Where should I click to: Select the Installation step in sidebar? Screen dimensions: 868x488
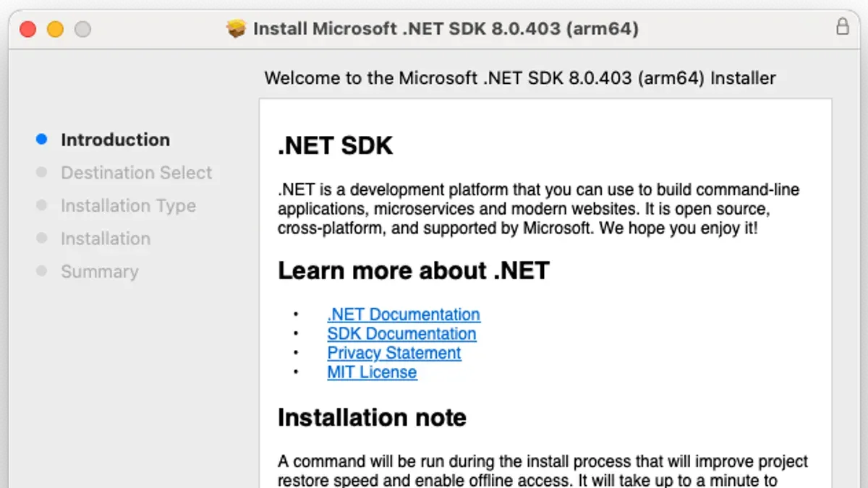point(106,239)
